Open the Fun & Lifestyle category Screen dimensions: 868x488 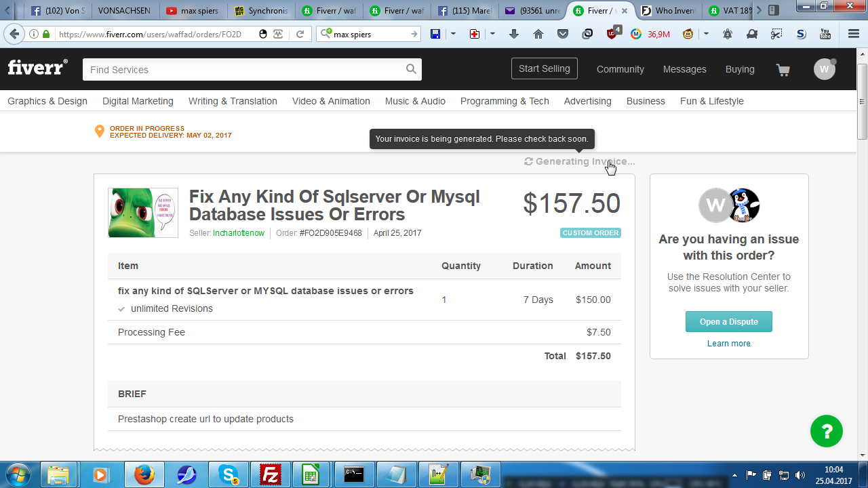712,101
